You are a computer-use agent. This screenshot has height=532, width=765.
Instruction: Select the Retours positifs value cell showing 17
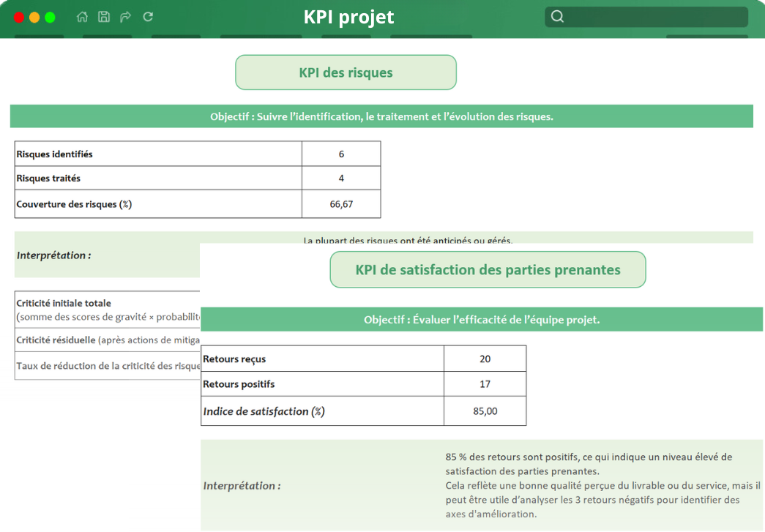485,384
